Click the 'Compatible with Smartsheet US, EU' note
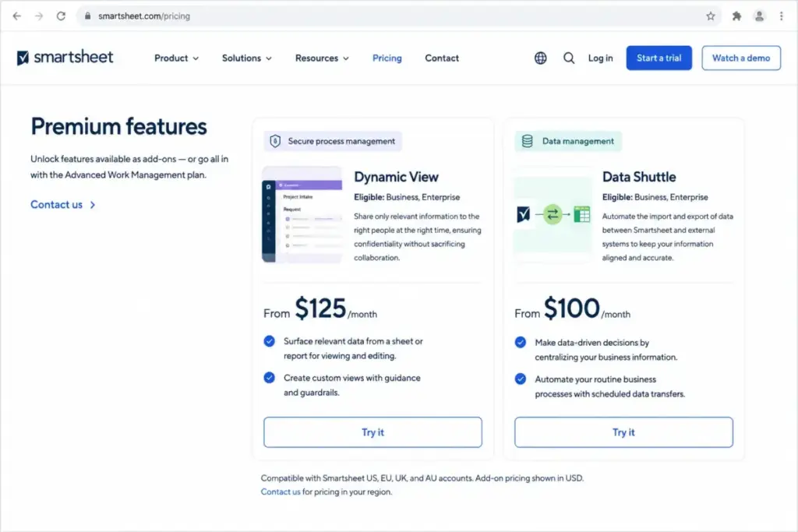This screenshot has width=798, height=532. pos(422,478)
